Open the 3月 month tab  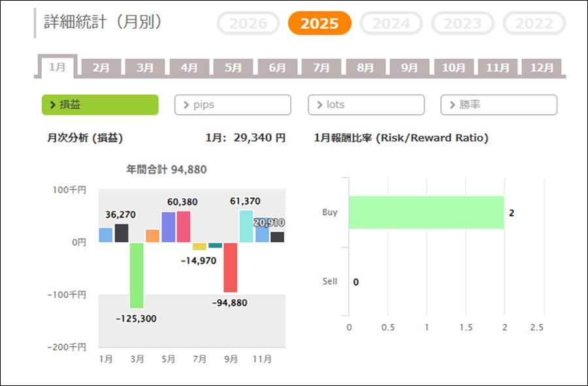point(145,67)
